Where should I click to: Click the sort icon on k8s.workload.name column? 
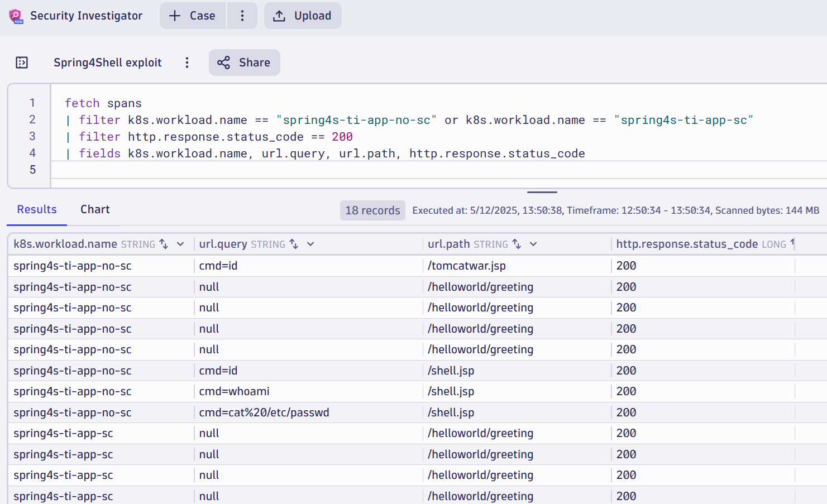click(162, 244)
